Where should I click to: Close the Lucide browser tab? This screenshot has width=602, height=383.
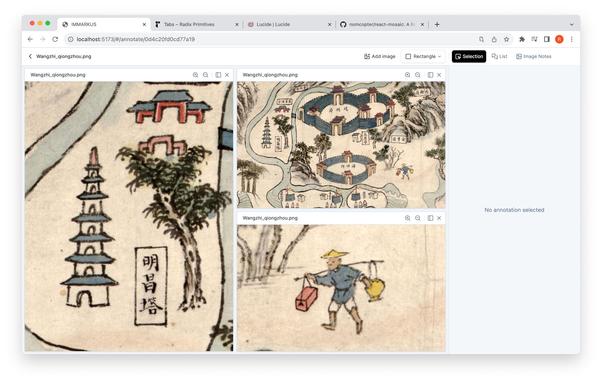click(x=329, y=24)
